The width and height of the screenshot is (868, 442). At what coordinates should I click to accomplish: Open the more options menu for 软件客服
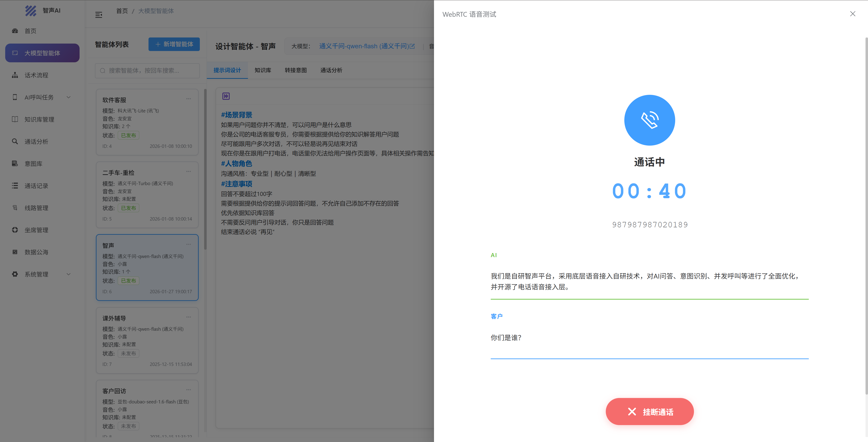pos(188,99)
